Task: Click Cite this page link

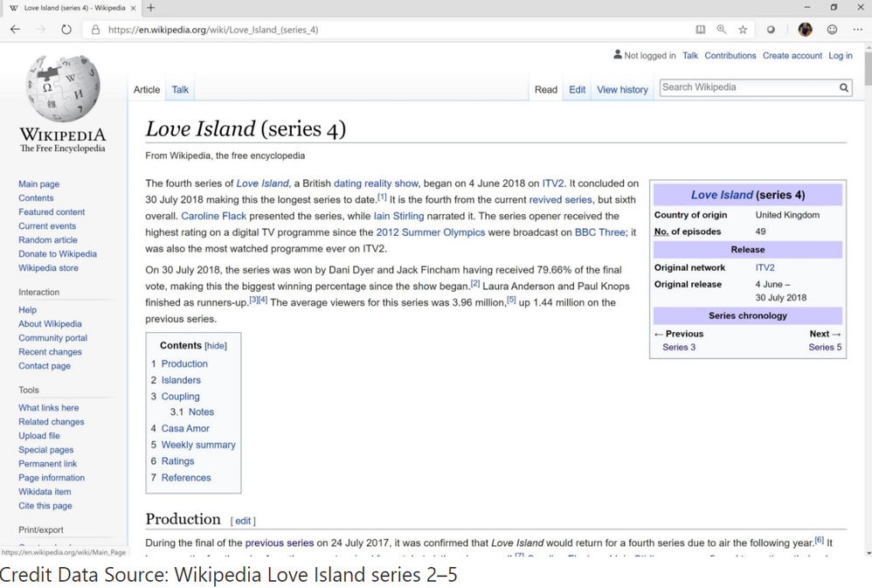Action: 45,506
